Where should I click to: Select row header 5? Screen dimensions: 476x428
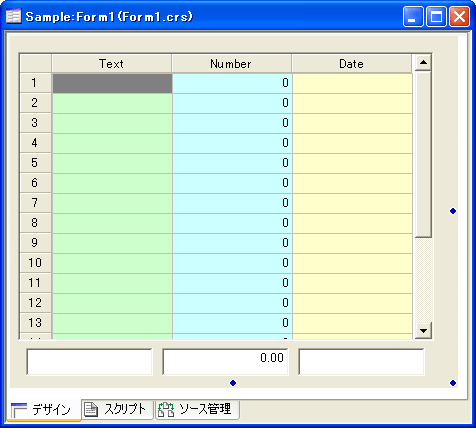click(35, 163)
